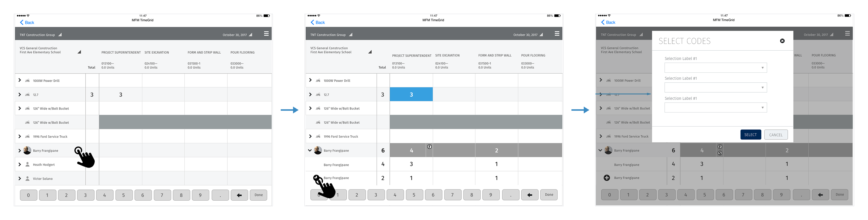Tap the Wi-Fi icon in the second screen
This screenshot has width=868, height=220.
(x=319, y=16)
